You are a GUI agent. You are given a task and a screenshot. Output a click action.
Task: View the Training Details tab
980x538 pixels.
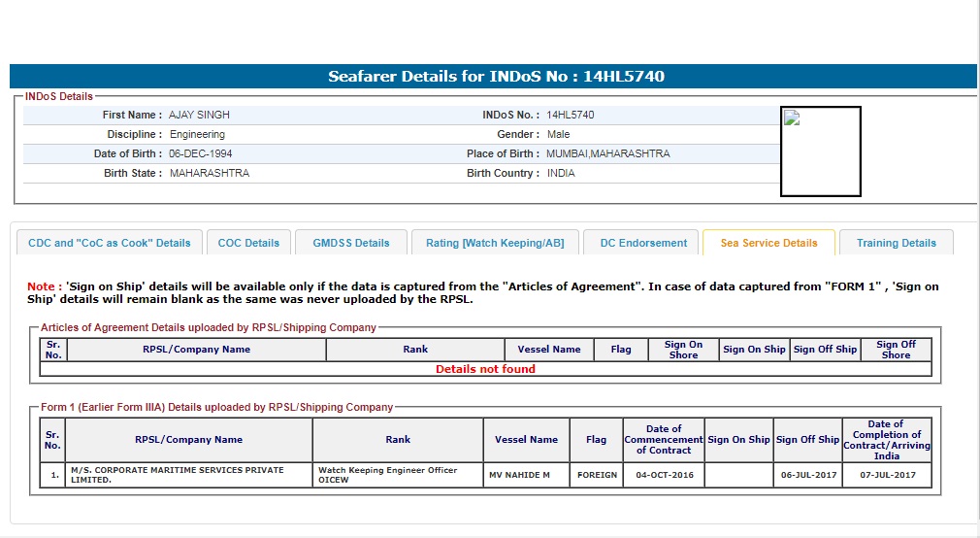click(896, 243)
